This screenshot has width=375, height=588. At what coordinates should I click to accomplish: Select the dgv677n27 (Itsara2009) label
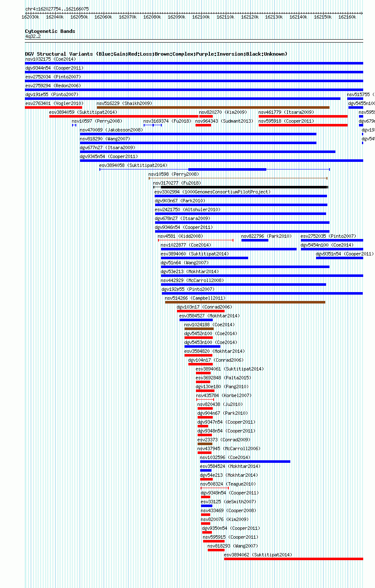[x=107, y=148]
